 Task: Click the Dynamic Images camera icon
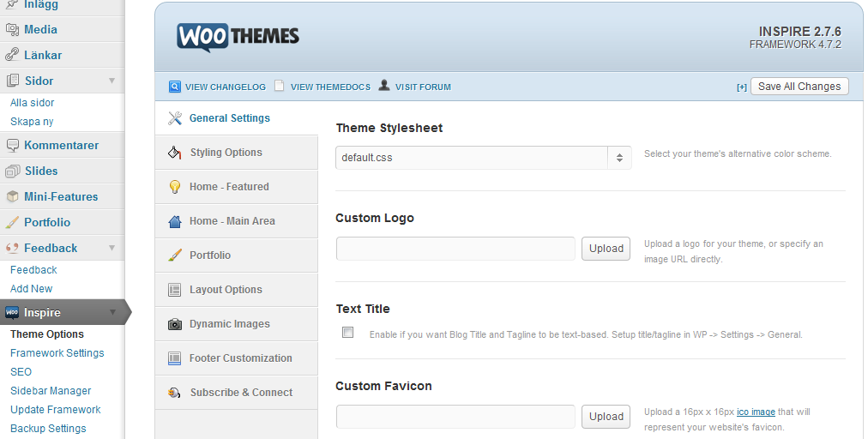175,324
